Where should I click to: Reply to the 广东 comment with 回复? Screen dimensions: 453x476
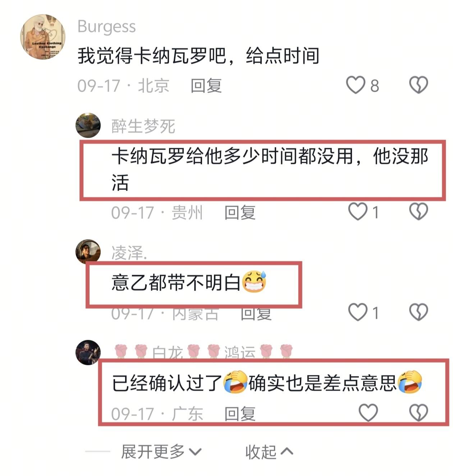pos(240,414)
